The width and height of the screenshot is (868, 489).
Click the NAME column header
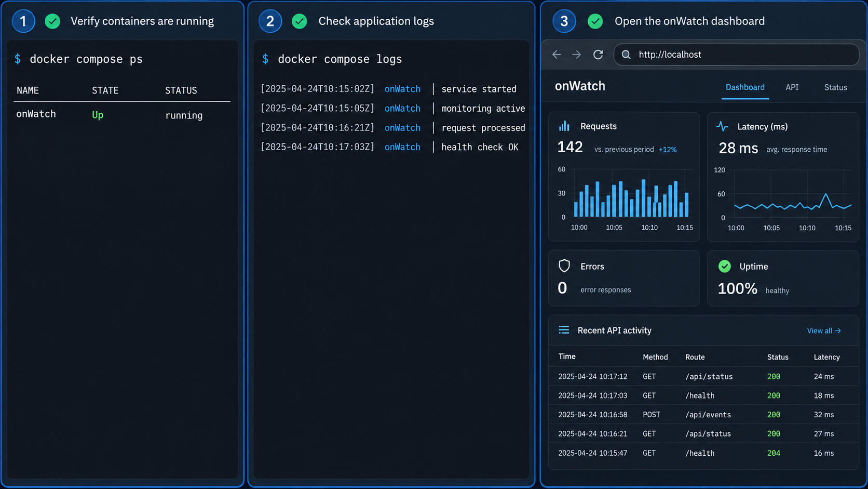click(x=28, y=90)
